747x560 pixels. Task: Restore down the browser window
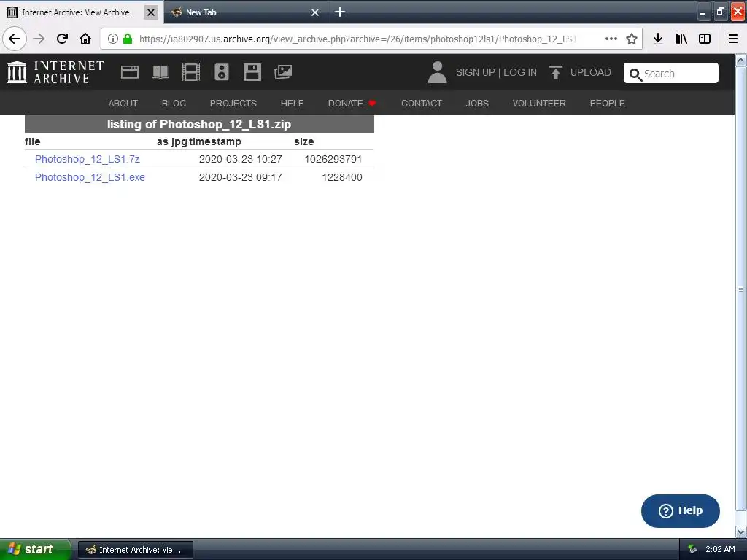click(721, 12)
